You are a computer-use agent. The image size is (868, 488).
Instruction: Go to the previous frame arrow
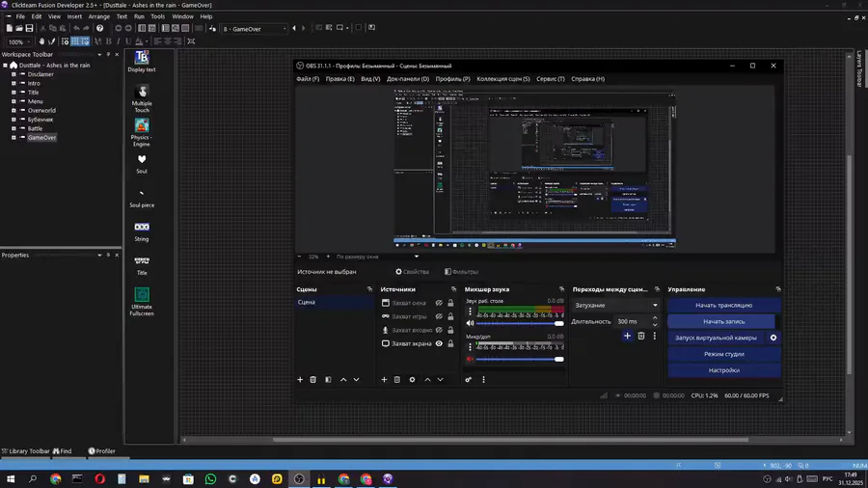coord(294,28)
